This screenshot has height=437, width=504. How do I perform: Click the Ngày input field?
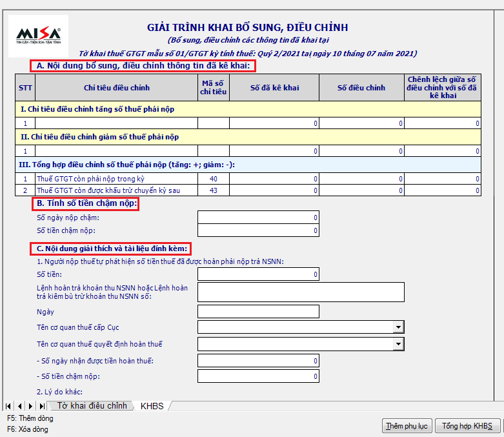pos(258,312)
